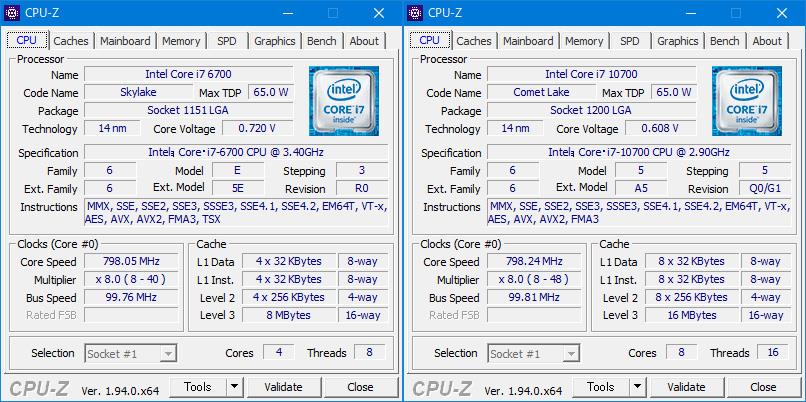Image resolution: width=806 pixels, height=402 pixels.
Task: Switch to Memory tab in the i7 6700 window
Action: click(181, 41)
